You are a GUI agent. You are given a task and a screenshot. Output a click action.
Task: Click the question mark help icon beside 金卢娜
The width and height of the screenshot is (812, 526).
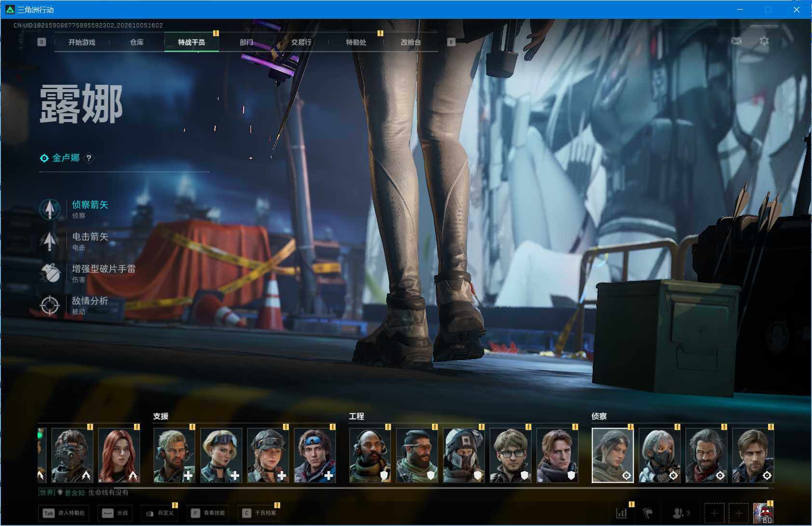click(x=89, y=158)
